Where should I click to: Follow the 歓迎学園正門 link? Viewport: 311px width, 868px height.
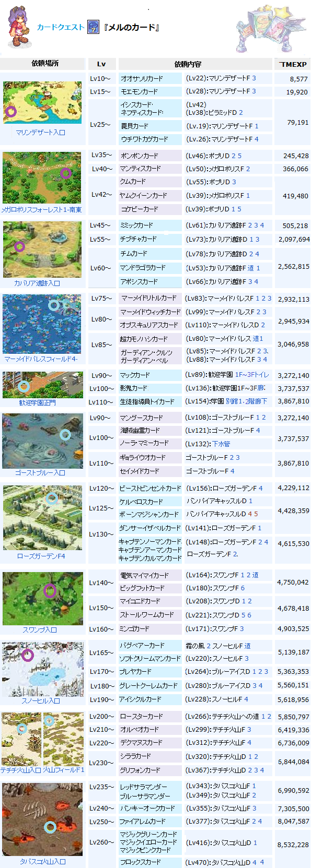pyautogui.click(x=37, y=403)
